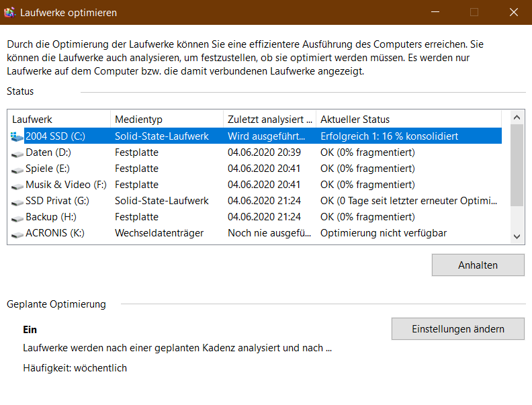This screenshot has height=405, width=532.
Task: Click the drive icon beside Musik & Video (F:)
Action: [x=17, y=185]
